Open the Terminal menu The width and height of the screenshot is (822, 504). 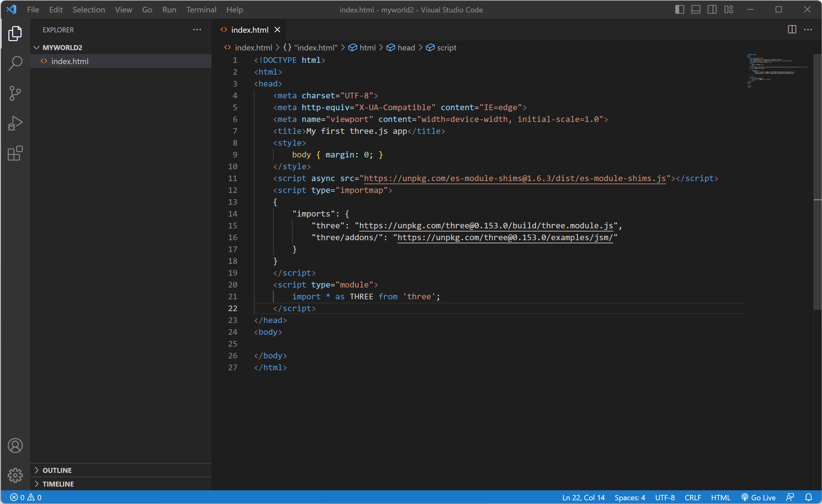point(201,10)
